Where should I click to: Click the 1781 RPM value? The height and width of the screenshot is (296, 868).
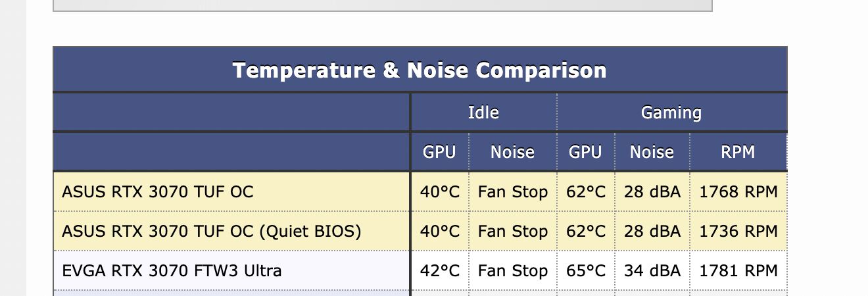pyautogui.click(x=738, y=271)
